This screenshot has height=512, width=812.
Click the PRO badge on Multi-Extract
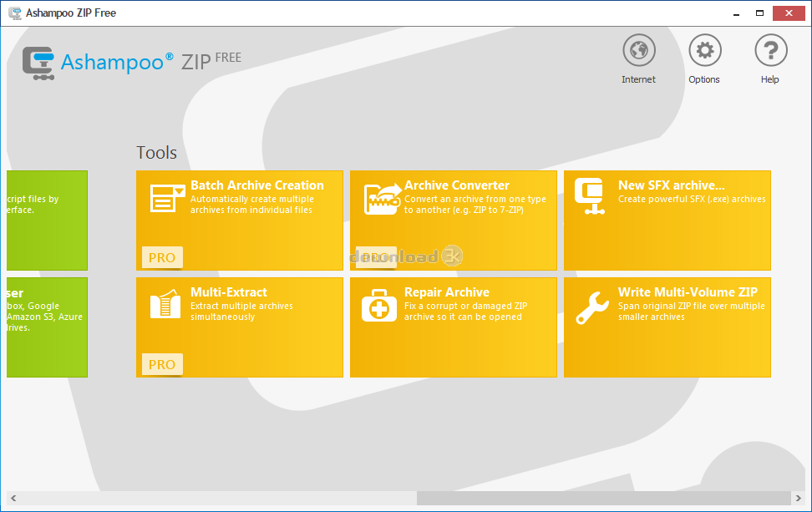162,364
